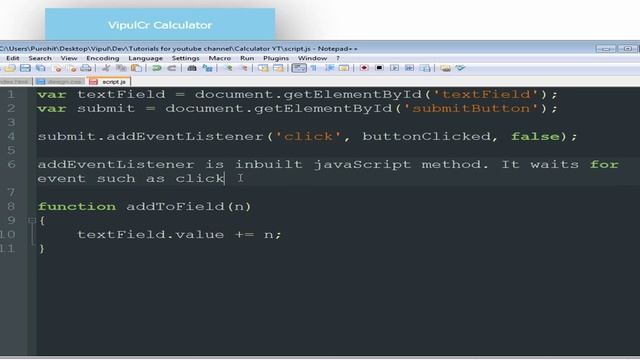640x360 pixels.
Task: Click the word javaScript on line 6
Action: point(362,164)
